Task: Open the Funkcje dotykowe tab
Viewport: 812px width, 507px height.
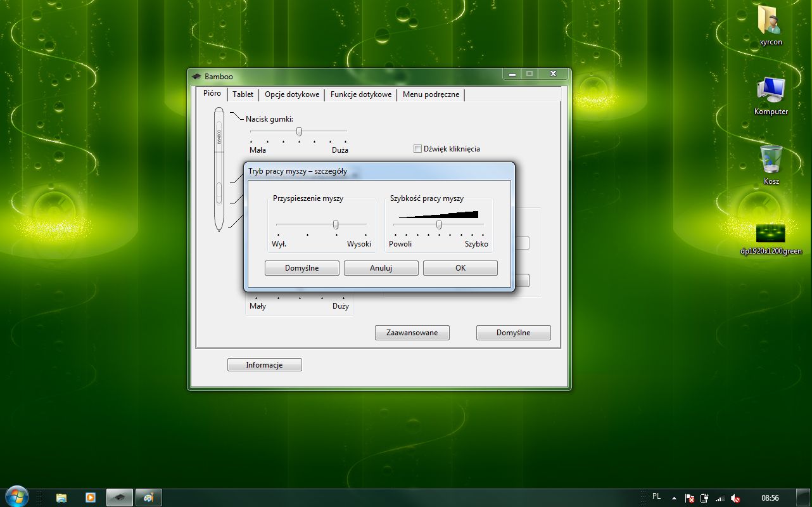Action: point(361,94)
